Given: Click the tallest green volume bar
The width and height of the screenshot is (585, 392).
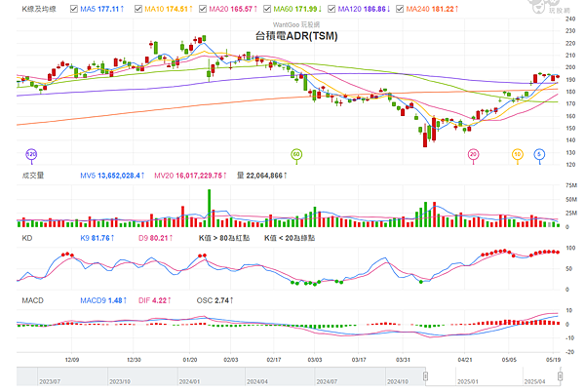Looking at the screenshot, I should pos(210,208).
